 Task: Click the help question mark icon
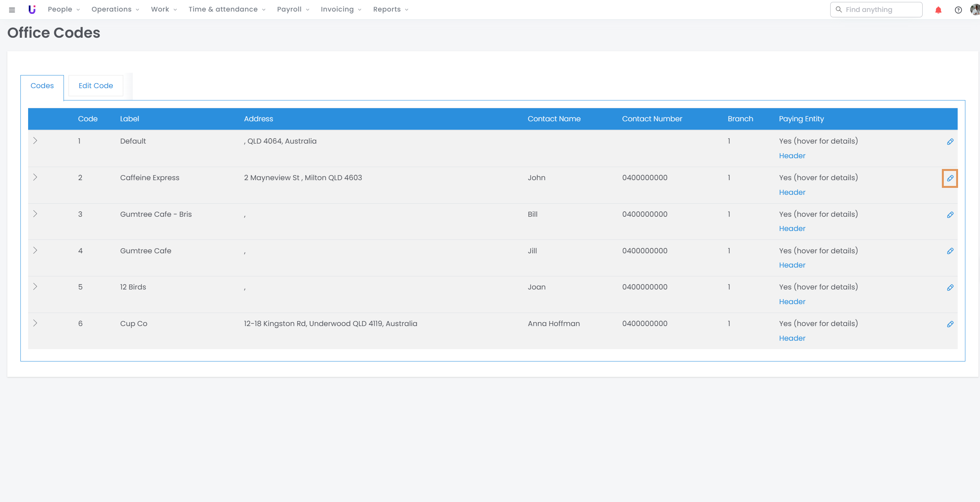(958, 10)
